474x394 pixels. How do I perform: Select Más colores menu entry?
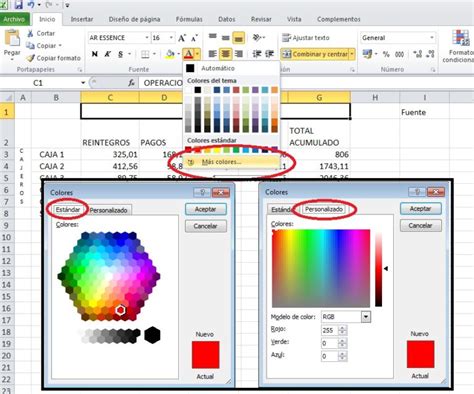click(231, 162)
